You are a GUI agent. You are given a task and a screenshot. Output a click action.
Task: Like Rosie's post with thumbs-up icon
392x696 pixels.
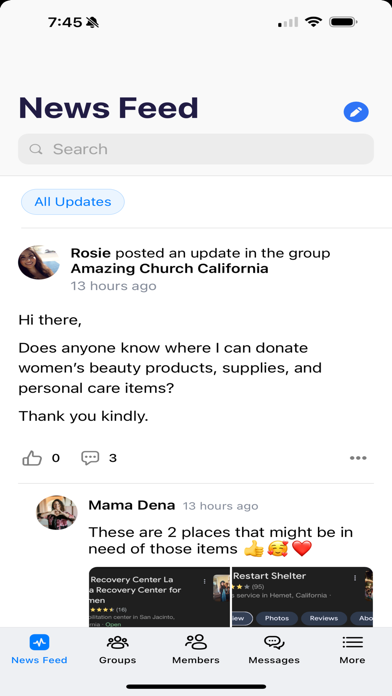point(32,458)
